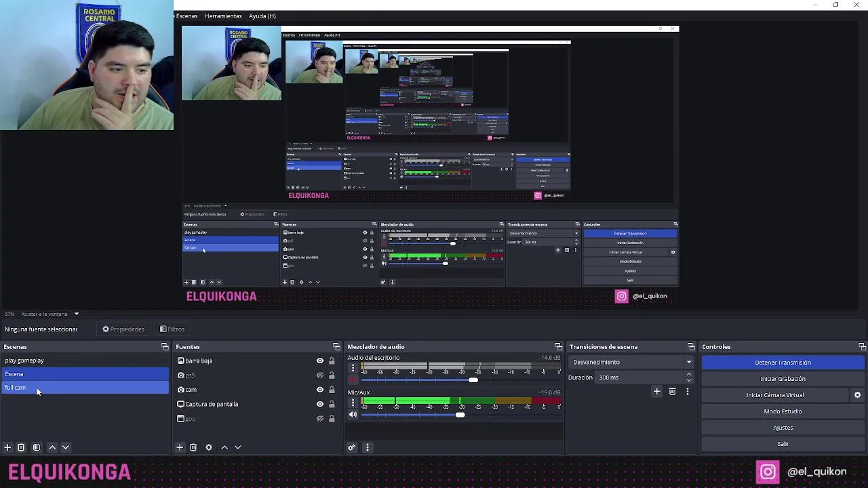Open source properties gear in Fuentes toolbar
868x488 pixels.
click(209, 447)
